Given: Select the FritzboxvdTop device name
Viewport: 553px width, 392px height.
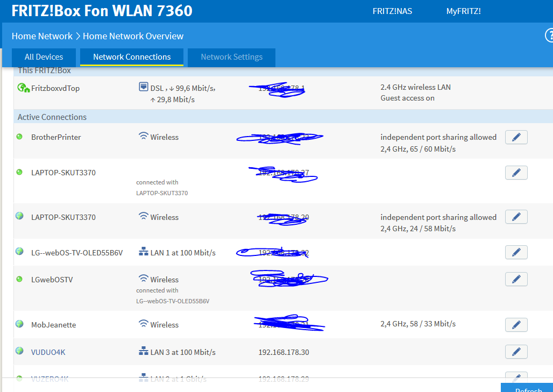Looking at the screenshot, I should 55,88.
